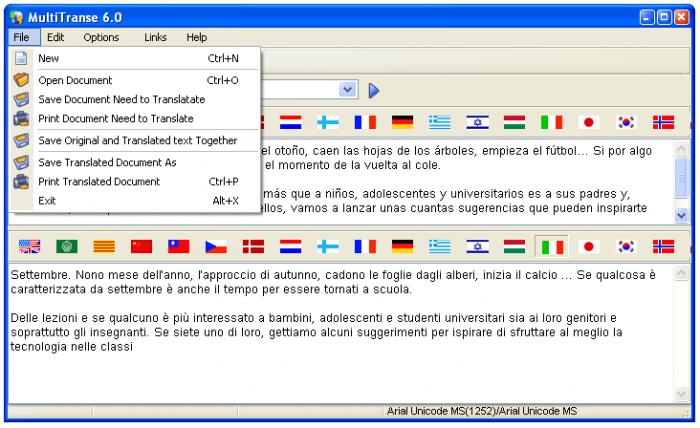Select Israeli flag in source-language flag row
The height and width of the screenshot is (428, 700).
tap(477, 122)
